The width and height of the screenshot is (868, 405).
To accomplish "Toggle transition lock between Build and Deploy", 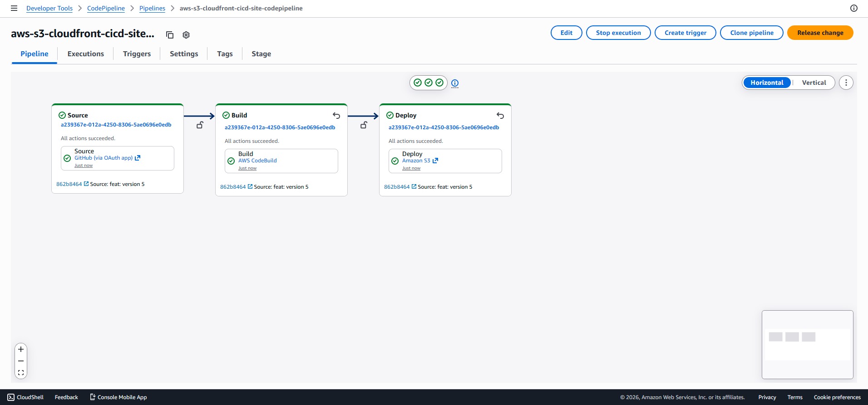I will pyautogui.click(x=364, y=125).
